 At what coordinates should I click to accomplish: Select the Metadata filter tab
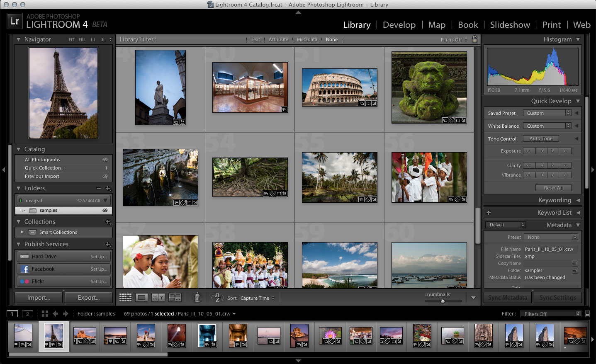click(307, 39)
